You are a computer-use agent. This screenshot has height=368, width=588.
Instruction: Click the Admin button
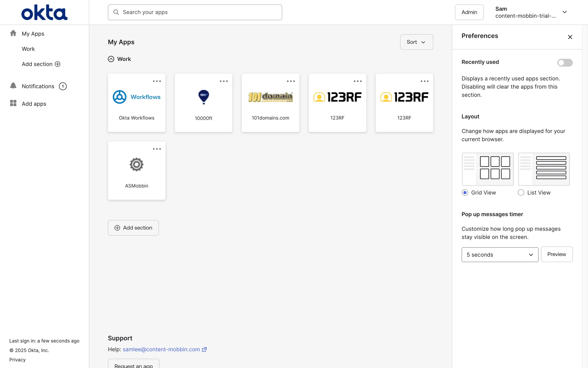coord(469,12)
